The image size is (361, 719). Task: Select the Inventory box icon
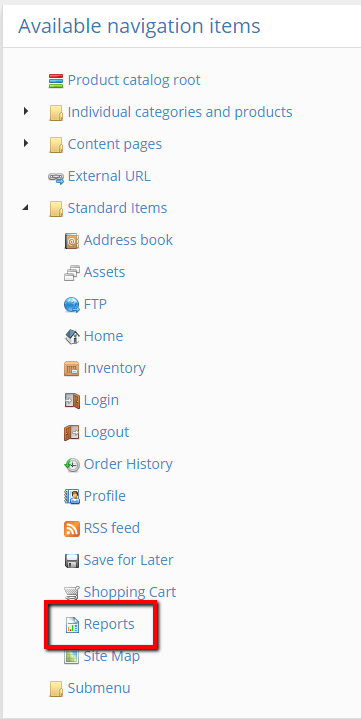click(72, 369)
